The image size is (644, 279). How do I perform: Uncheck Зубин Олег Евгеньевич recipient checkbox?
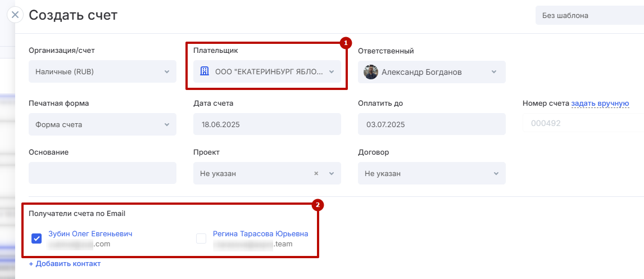[x=37, y=238]
